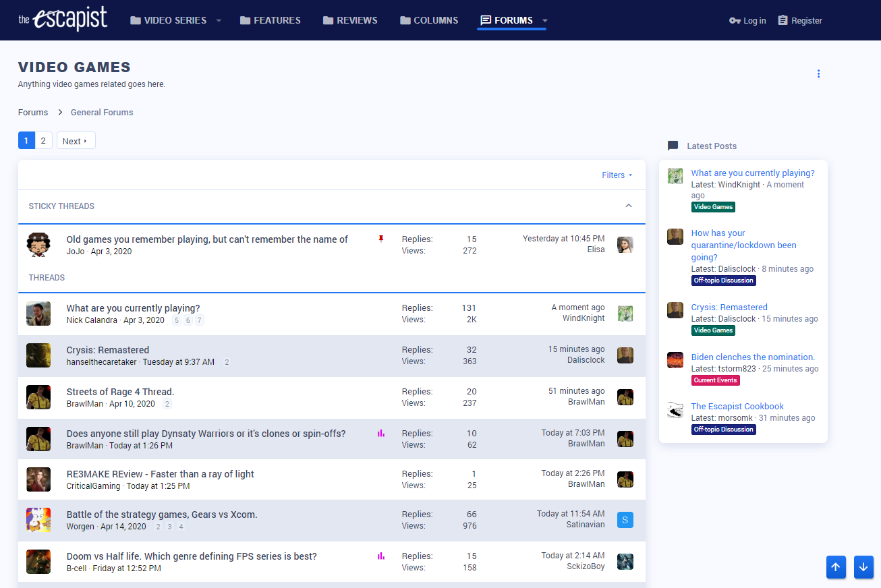Click Nick Calandra's avatar thumbnail
881x588 pixels.
38,314
